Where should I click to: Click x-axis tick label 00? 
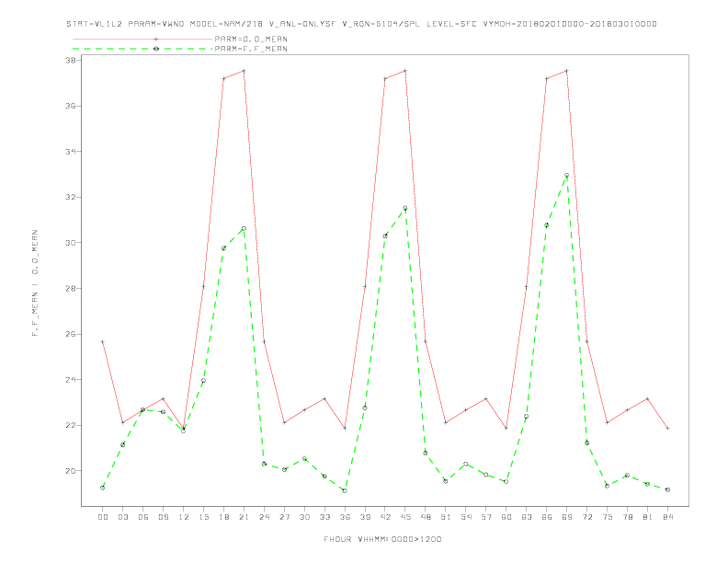(103, 517)
